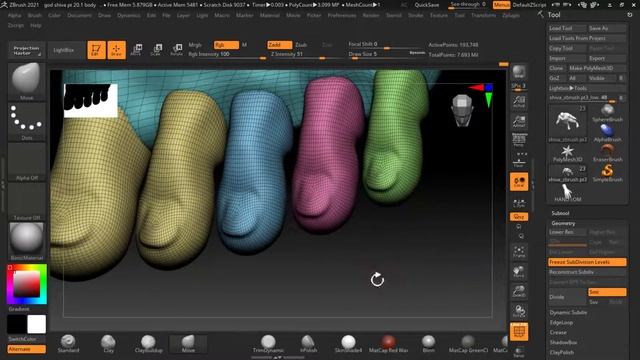This screenshot has height=360, width=640.
Task: Open the Document menu
Action: pyautogui.click(x=80, y=15)
